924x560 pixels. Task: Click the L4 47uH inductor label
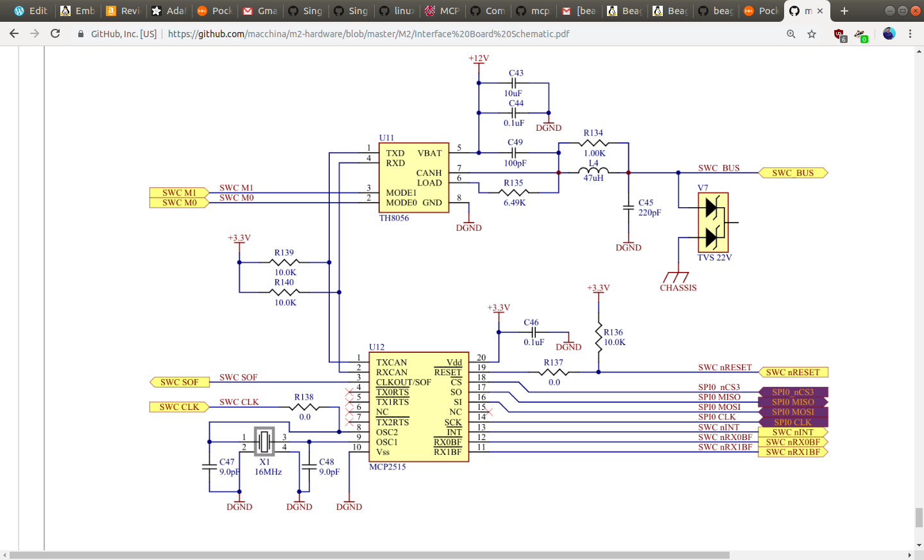tap(594, 171)
